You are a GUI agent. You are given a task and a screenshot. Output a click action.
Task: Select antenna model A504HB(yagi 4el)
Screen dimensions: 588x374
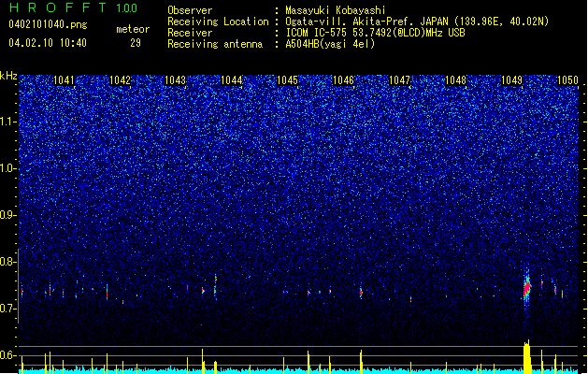[x=330, y=44]
